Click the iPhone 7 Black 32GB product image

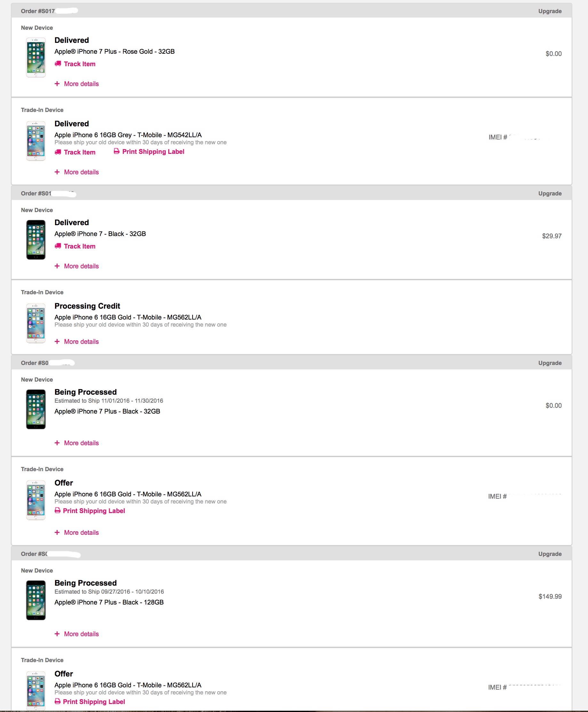[36, 240]
